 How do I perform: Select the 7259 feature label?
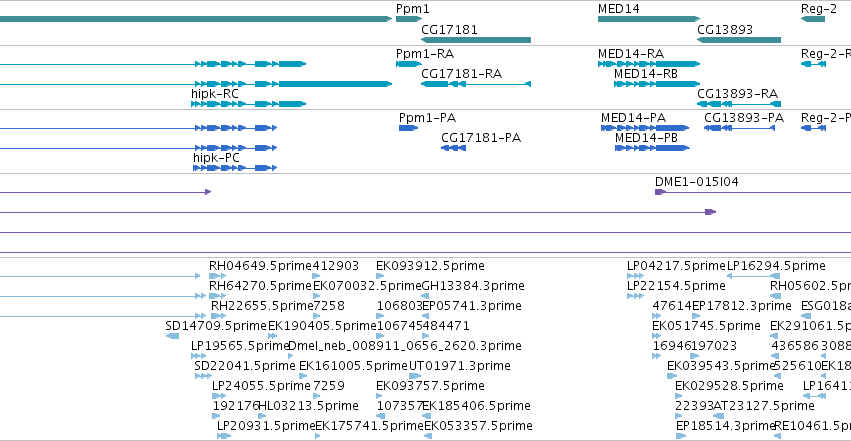click(x=329, y=386)
